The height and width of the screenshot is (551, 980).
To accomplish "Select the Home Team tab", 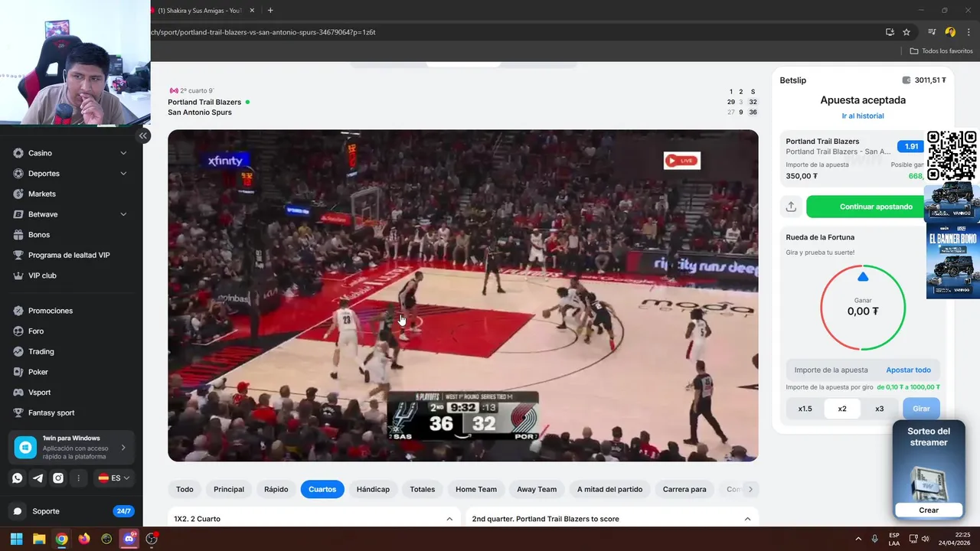I will coord(476,489).
